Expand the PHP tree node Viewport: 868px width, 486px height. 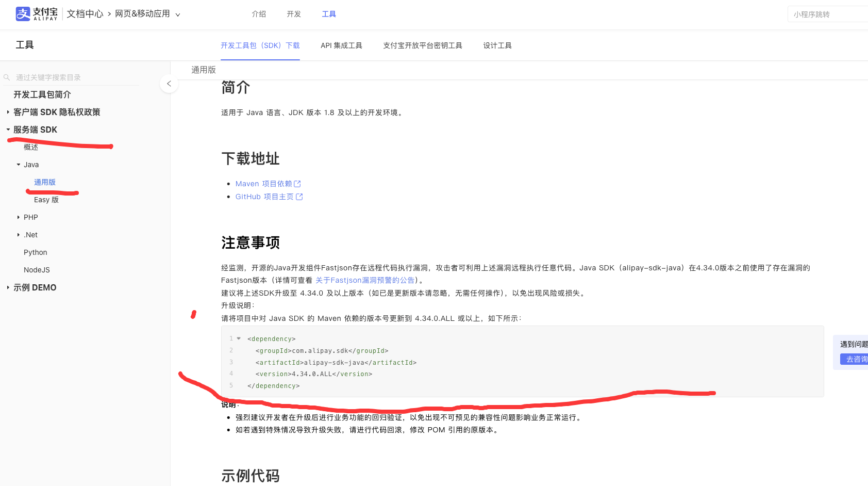tap(19, 217)
